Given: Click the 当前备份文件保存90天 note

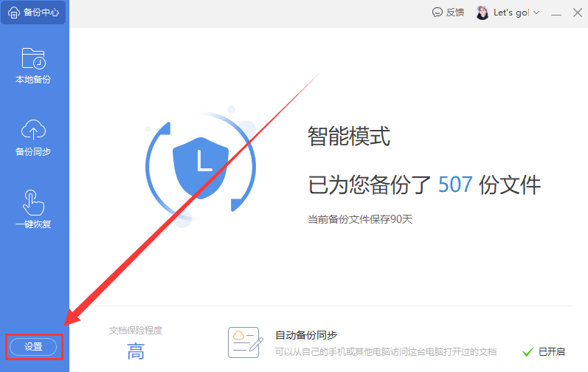Looking at the screenshot, I should point(360,219).
